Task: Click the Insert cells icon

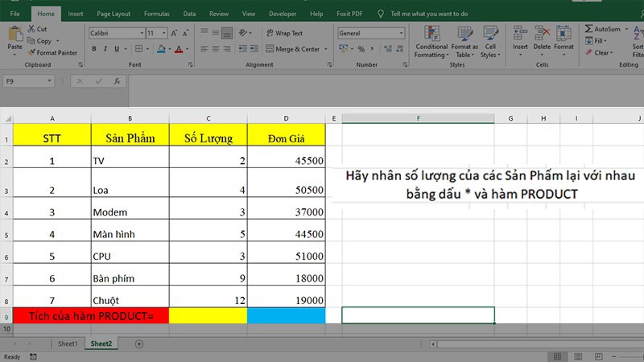Action: click(520, 33)
